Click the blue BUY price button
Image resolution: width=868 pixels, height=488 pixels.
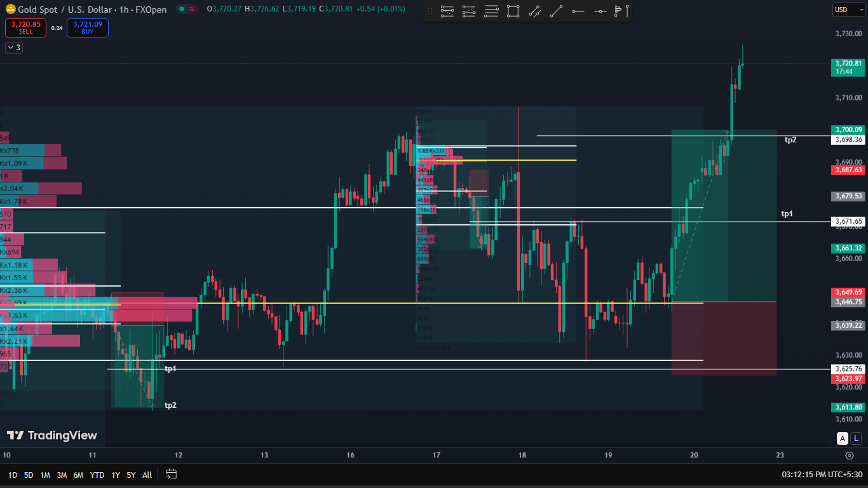(88, 27)
